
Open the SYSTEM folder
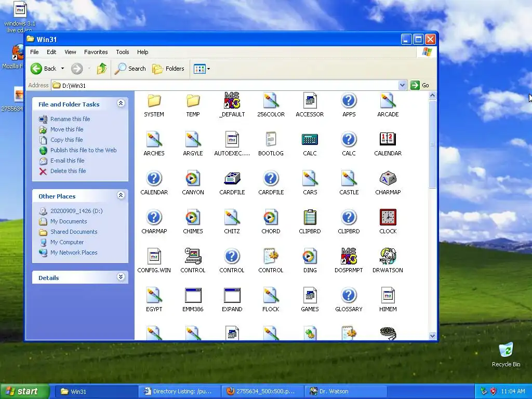coord(154,101)
